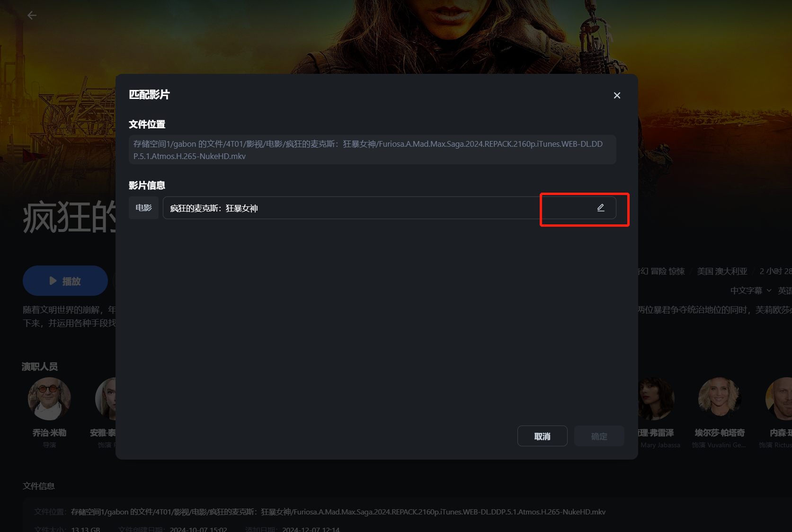Click the 冒险 惊悚 genre text
Screen dimensions: 792x532
tap(667, 271)
